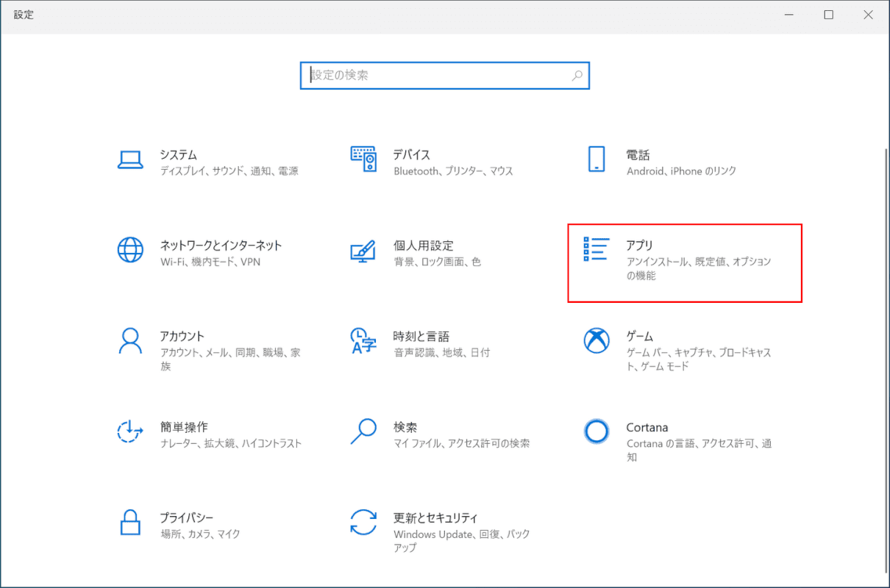Viewport: 890px width, 588px height.
Task: Open the 個人用設定 title
Action: point(424,245)
